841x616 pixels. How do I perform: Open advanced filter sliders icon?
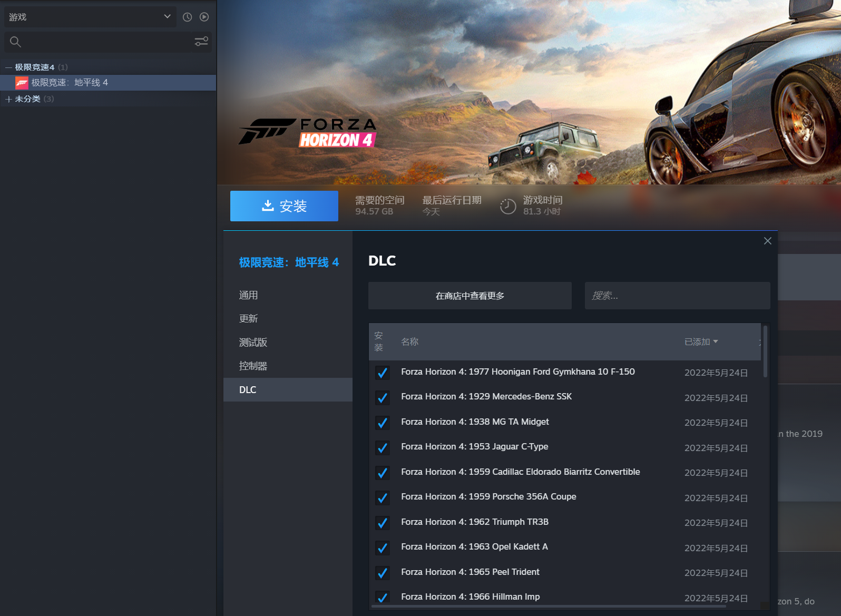[201, 41]
